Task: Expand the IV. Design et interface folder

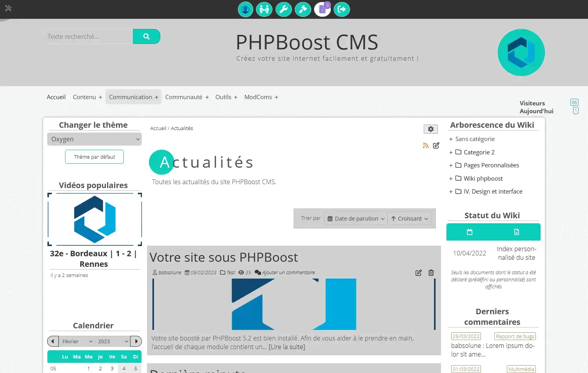Action: point(451,192)
